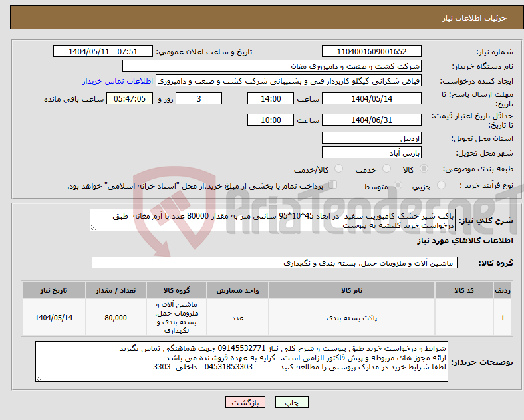Click the buyer notes textarea resize grip
The image size is (524, 420).
pos(39,379)
